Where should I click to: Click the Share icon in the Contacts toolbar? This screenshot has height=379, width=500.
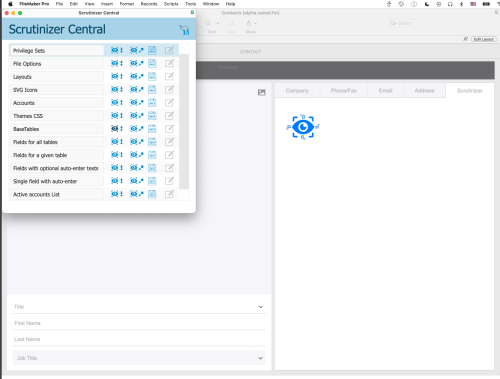point(249,23)
